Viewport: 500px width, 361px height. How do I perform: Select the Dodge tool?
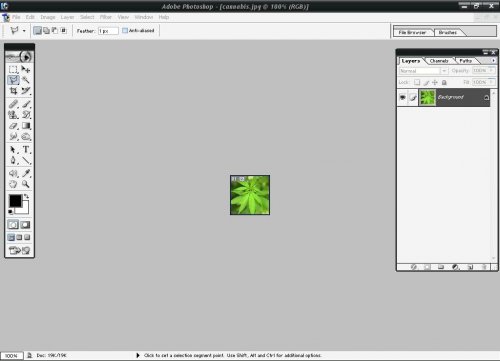[26, 137]
